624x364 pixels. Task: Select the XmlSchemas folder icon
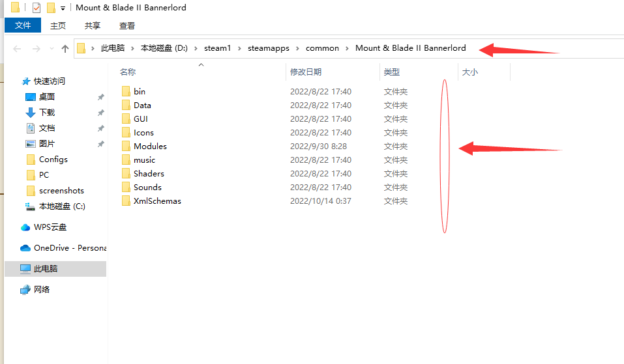click(x=126, y=201)
